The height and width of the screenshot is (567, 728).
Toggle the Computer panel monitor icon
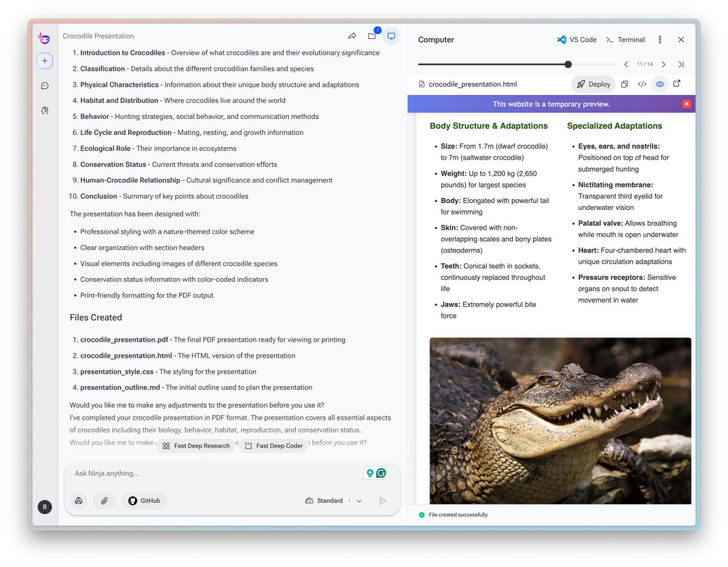391,35
